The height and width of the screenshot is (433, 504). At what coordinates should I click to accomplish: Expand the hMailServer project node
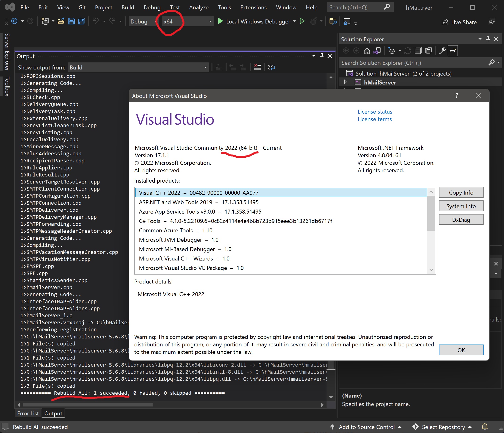[x=345, y=82]
